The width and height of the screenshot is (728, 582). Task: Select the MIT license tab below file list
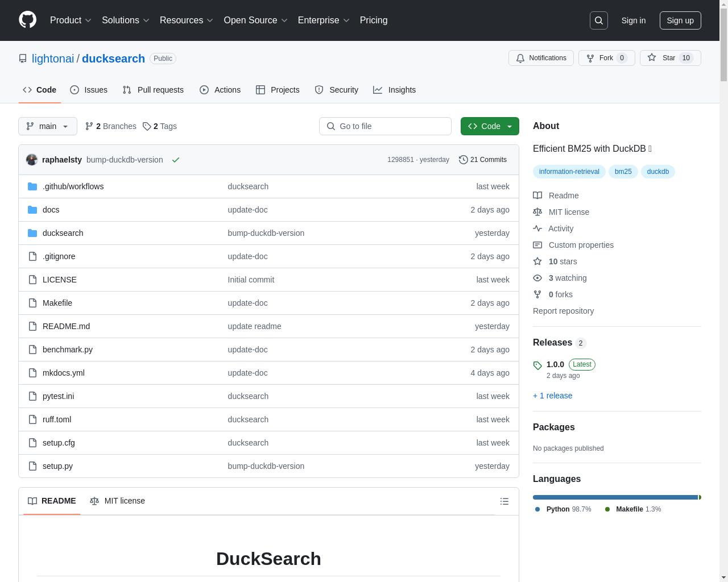click(117, 501)
